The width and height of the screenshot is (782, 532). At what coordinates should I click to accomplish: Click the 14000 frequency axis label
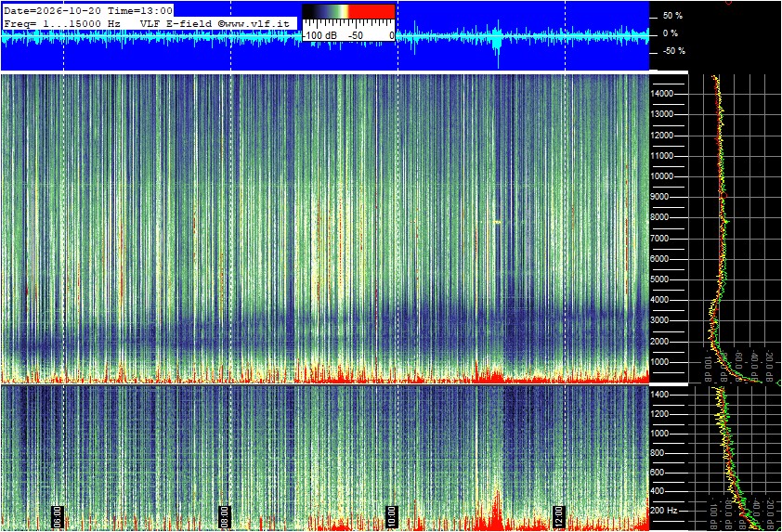pos(662,94)
